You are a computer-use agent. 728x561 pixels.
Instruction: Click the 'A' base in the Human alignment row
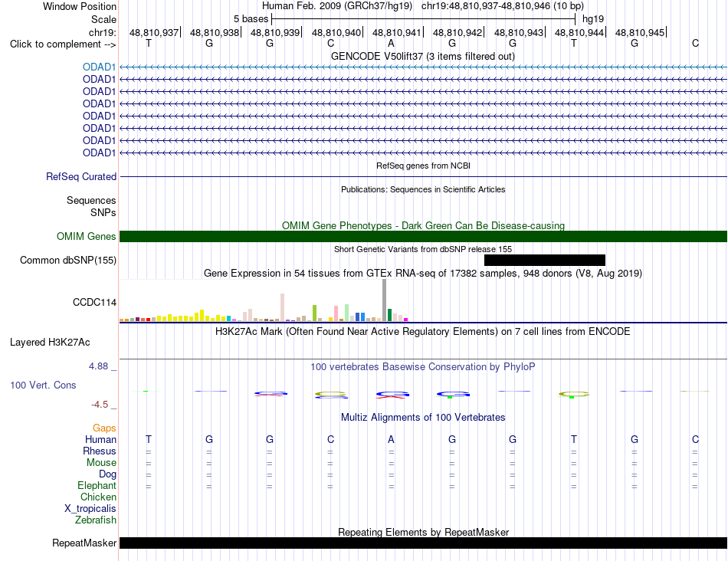tap(391, 439)
